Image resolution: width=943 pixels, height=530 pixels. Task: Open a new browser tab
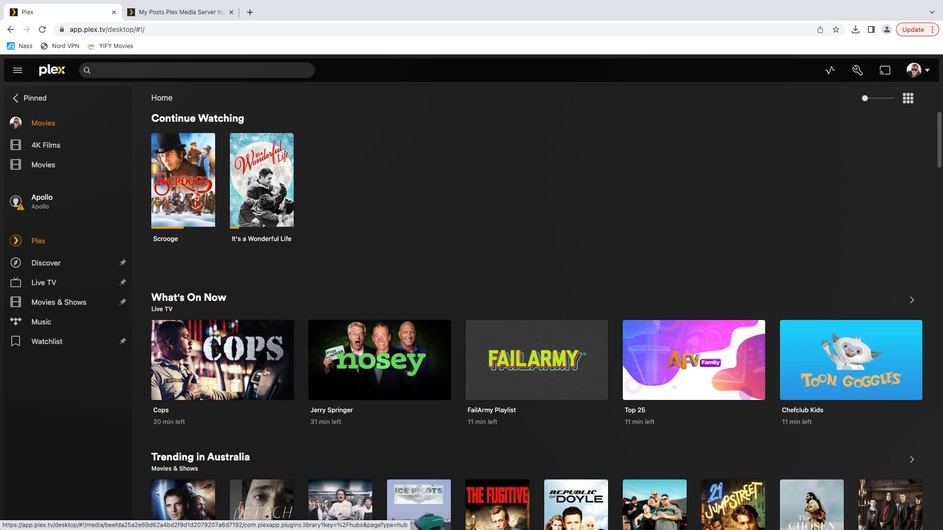coord(250,12)
